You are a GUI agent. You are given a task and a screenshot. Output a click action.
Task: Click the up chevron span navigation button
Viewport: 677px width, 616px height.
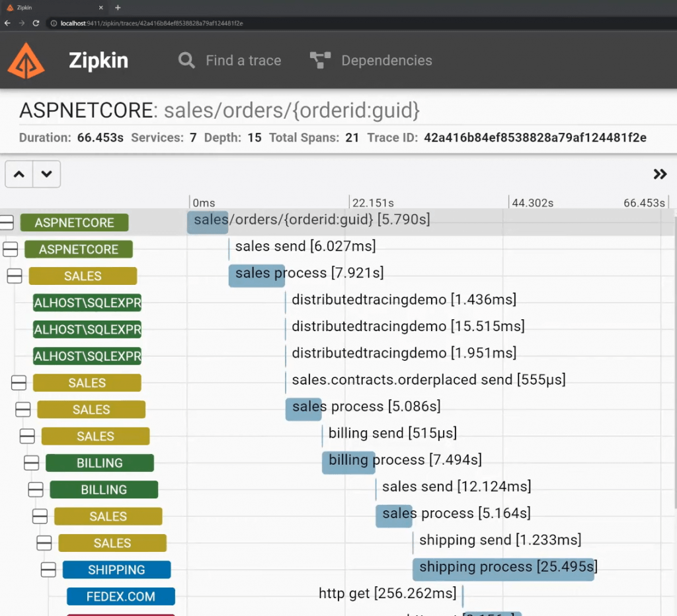[19, 174]
